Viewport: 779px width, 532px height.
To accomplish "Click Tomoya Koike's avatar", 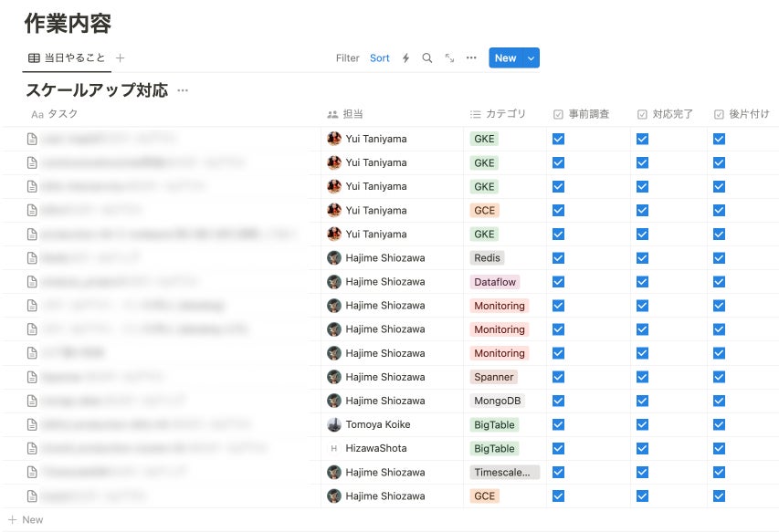I will 334,424.
